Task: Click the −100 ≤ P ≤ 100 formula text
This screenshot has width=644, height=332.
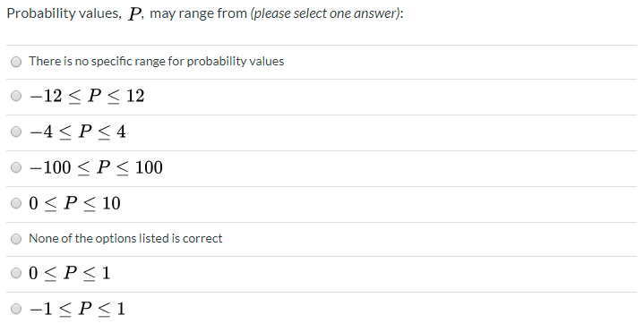Action: tap(96, 168)
